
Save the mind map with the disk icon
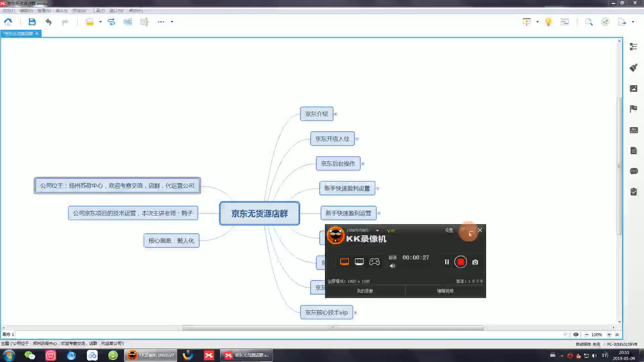click(32, 22)
